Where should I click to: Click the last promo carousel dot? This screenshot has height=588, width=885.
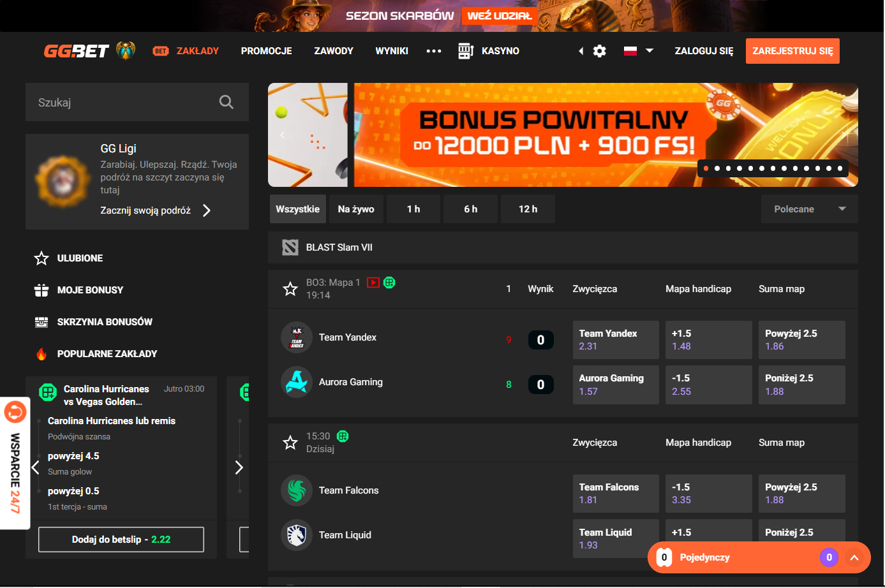click(840, 168)
